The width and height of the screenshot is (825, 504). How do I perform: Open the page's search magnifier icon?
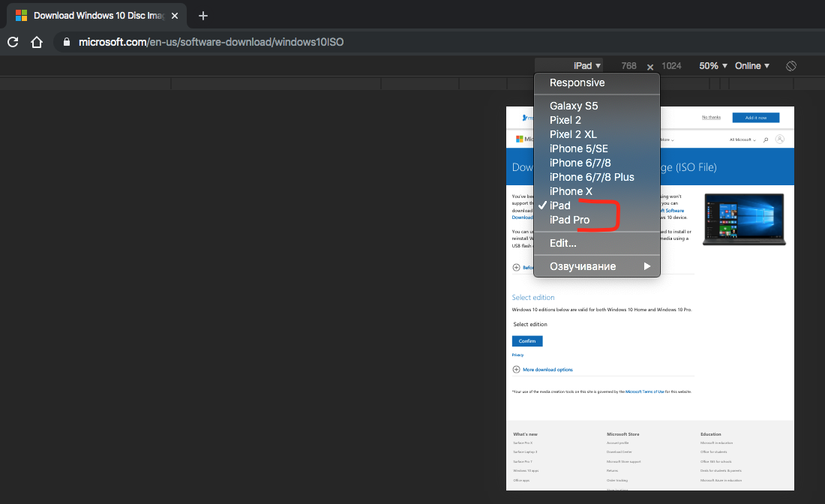[766, 139]
